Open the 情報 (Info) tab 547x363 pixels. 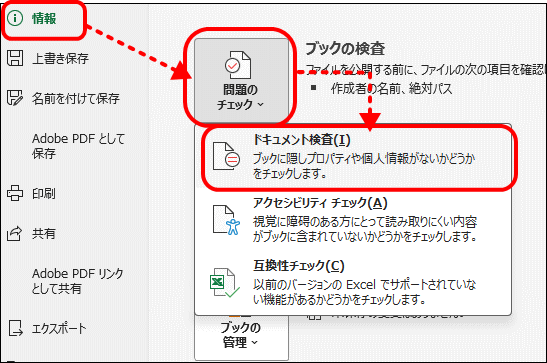click(x=44, y=19)
